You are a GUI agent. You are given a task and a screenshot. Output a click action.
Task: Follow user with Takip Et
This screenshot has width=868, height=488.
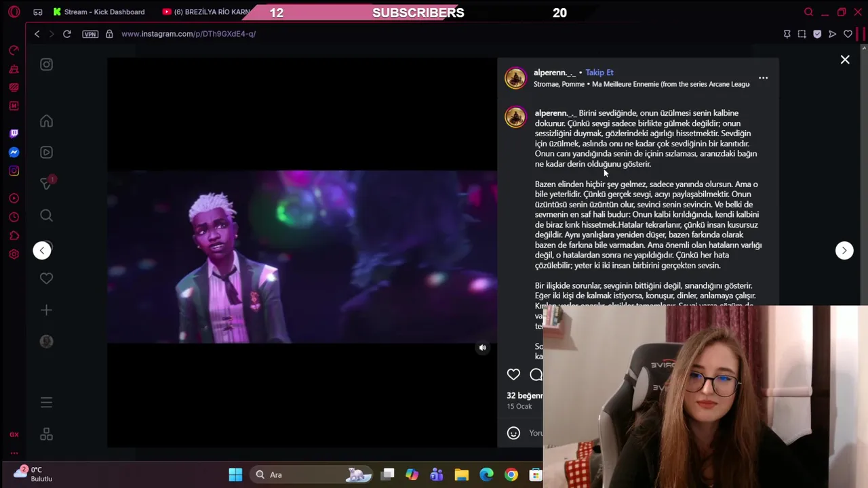tap(599, 73)
